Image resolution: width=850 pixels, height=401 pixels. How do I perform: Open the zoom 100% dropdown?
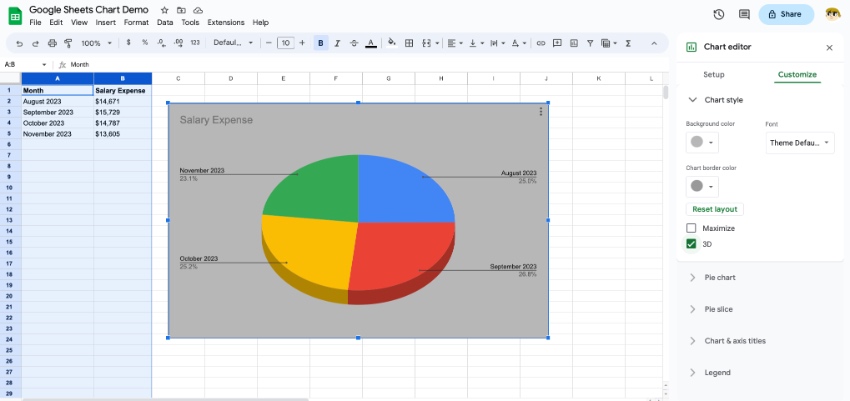click(x=96, y=43)
